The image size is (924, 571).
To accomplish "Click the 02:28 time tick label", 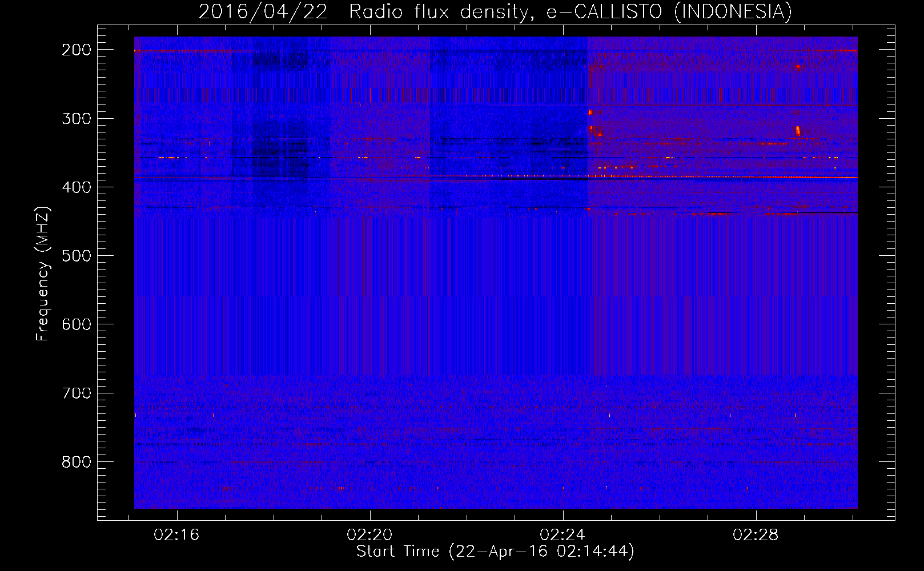I will coord(756,535).
